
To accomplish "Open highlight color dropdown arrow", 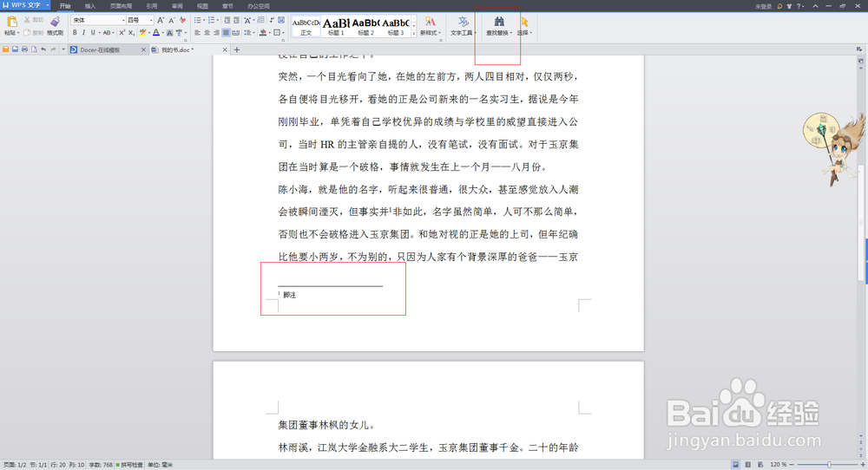I will [149, 33].
